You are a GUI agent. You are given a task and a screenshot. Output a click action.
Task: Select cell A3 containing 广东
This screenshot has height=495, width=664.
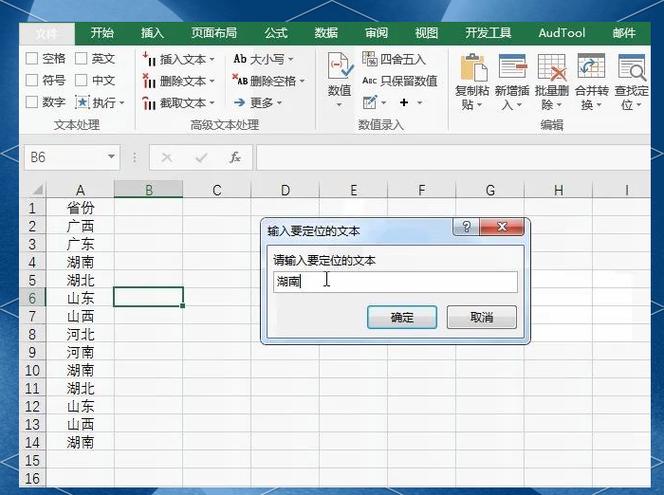click(x=80, y=244)
